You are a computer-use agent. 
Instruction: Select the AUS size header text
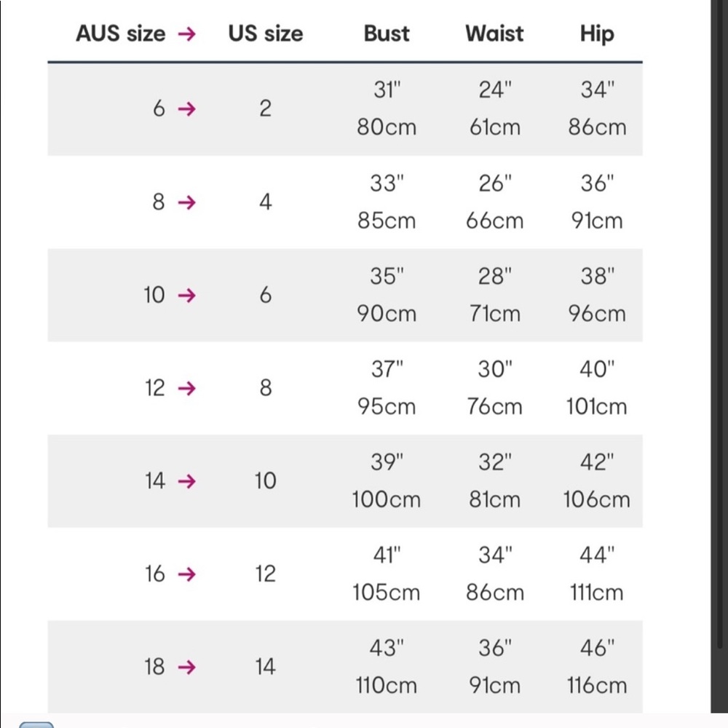coord(121,34)
